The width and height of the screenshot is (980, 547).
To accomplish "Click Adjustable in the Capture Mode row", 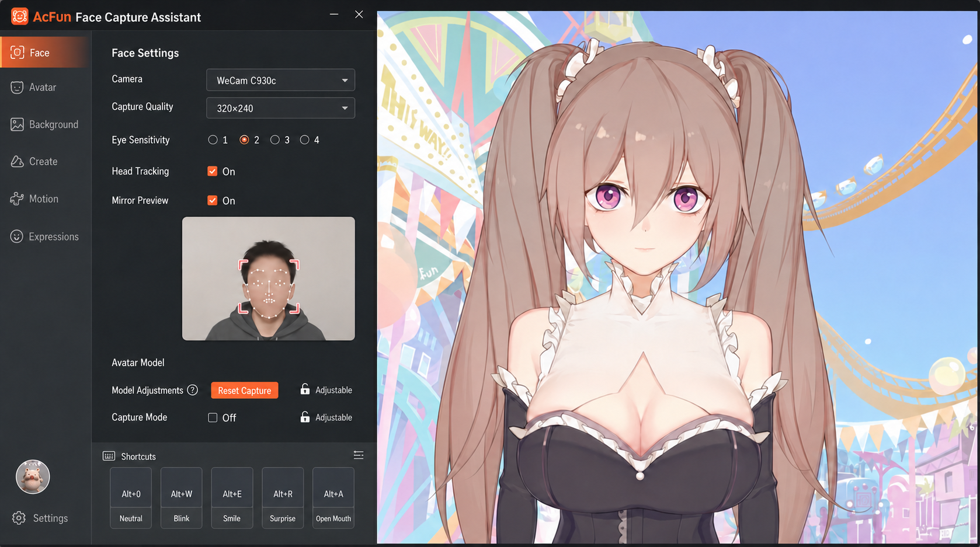I will pyautogui.click(x=333, y=417).
